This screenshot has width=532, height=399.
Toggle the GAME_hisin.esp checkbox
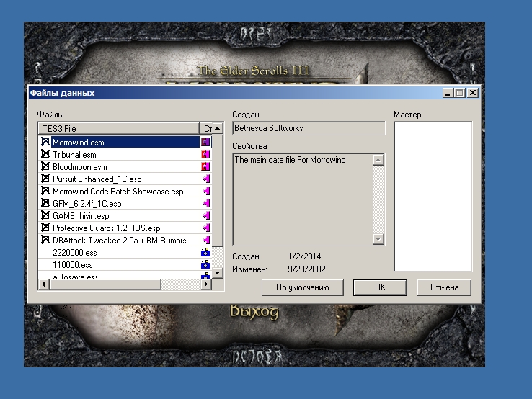click(45, 215)
